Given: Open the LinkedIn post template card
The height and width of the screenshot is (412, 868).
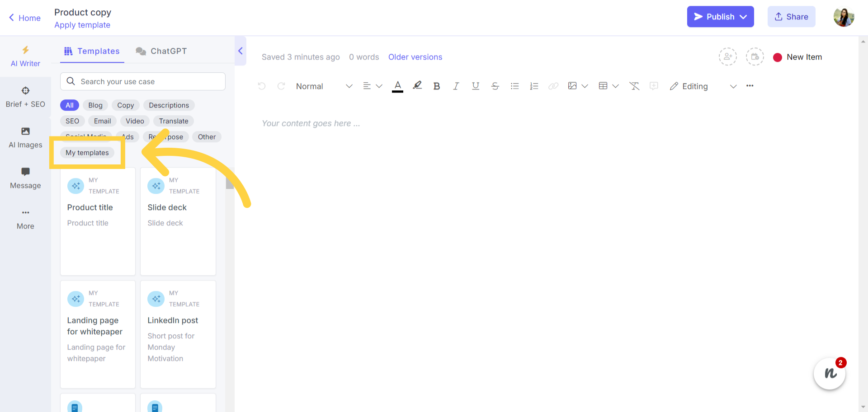Looking at the screenshot, I should click(178, 334).
